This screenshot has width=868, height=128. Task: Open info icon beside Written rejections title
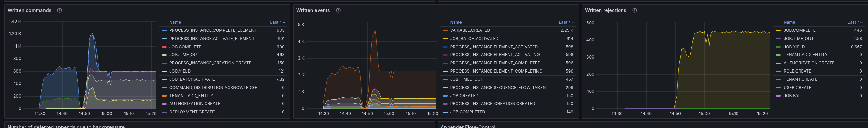635,10
